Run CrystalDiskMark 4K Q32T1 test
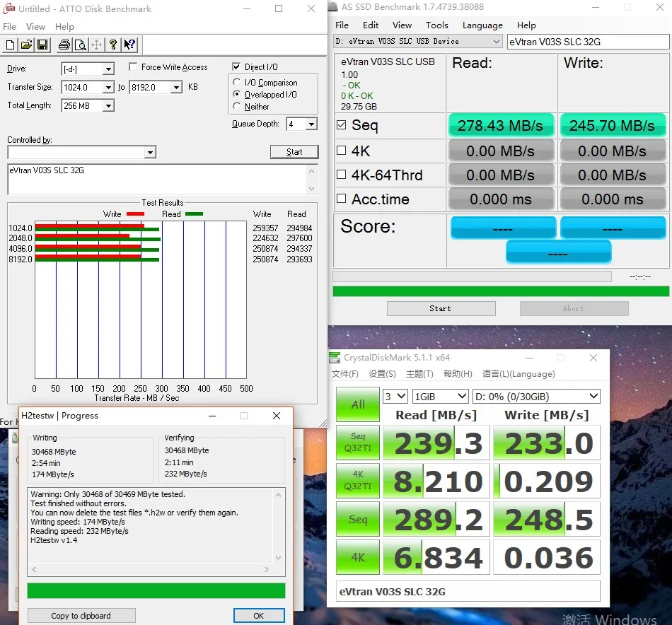 (358, 481)
